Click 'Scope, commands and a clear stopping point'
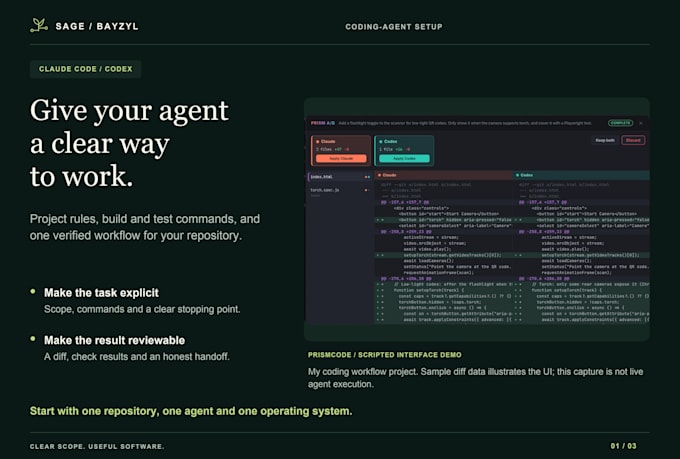The height and width of the screenshot is (459, 680). click(142, 309)
